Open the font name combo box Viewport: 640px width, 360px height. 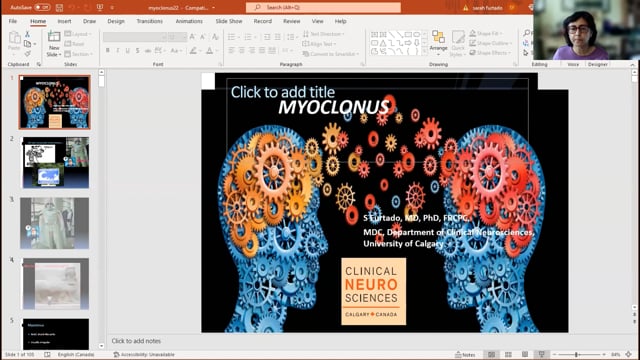coord(135,37)
